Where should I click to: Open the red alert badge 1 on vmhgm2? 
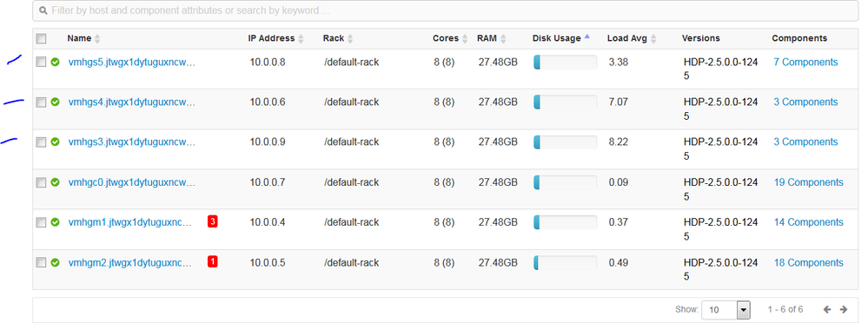coord(213,261)
